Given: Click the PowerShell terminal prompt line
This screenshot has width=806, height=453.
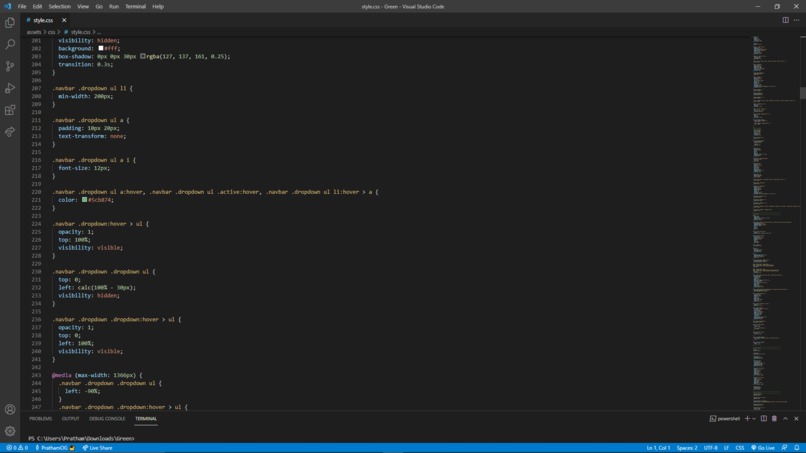Looking at the screenshot, I should click(81, 439).
